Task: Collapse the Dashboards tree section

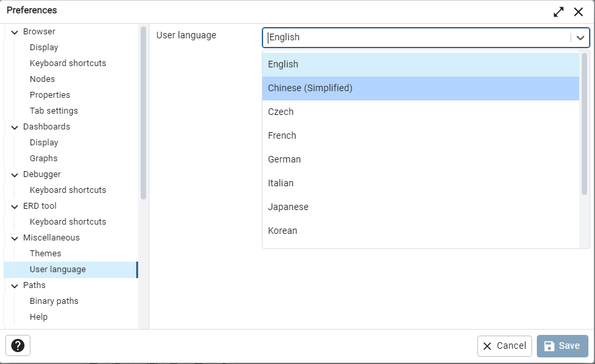Action: point(15,127)
